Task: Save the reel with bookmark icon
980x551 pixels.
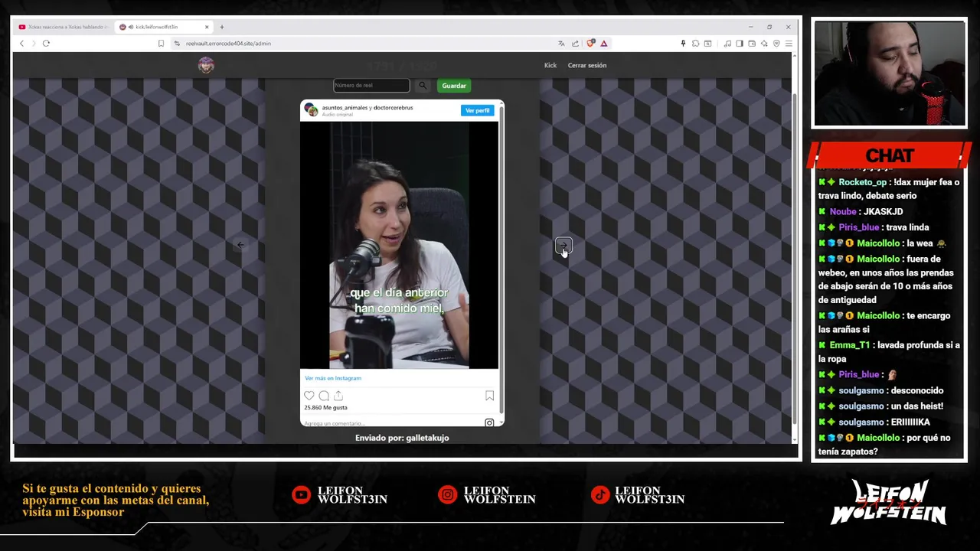Action: pos(489,396)
